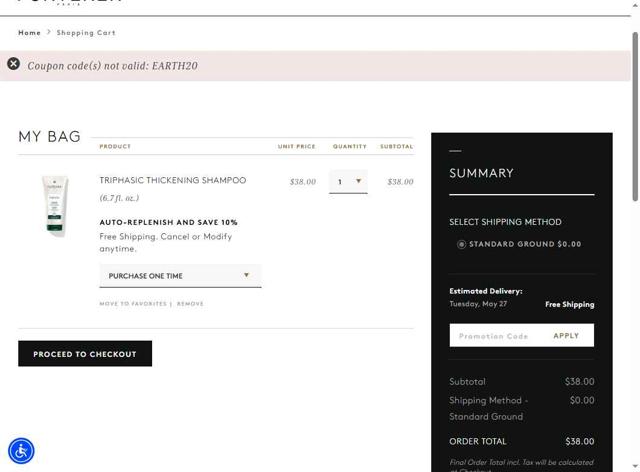Viewport: 640px width, 472px height.
Task: Expand the Purchase One Time dropdown
Action: [x=180, y=276]
